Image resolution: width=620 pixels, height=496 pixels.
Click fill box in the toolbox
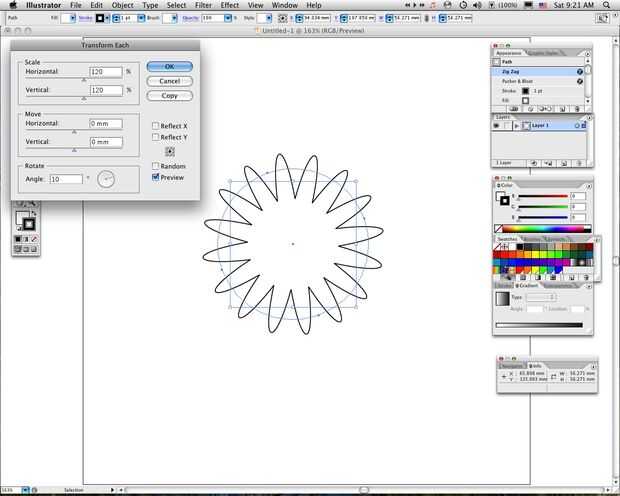pos(21,217)
